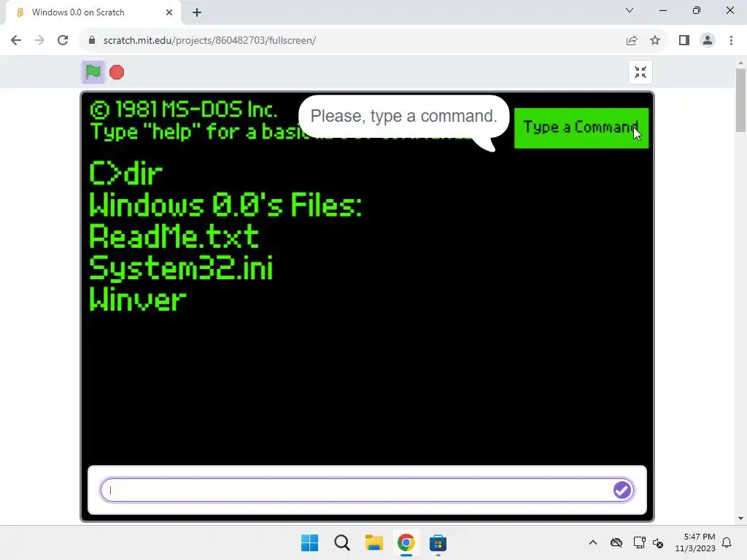Click the 'Windows 0.0's Files:' heading line
The width and height of the screenshot is (747, 560).
[225, 205]
